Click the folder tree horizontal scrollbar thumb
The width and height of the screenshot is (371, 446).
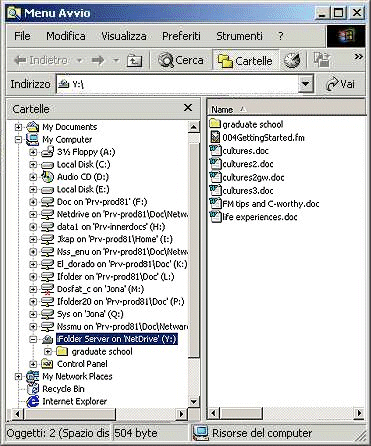(x=69, y=414)
